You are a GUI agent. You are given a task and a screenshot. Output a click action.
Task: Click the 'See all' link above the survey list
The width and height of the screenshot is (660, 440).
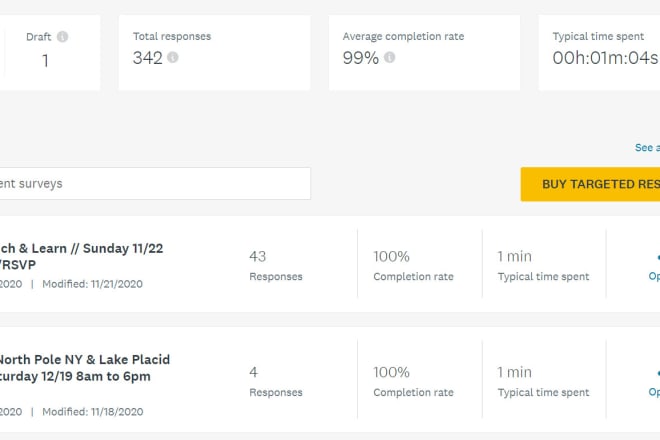coord(646,148)
